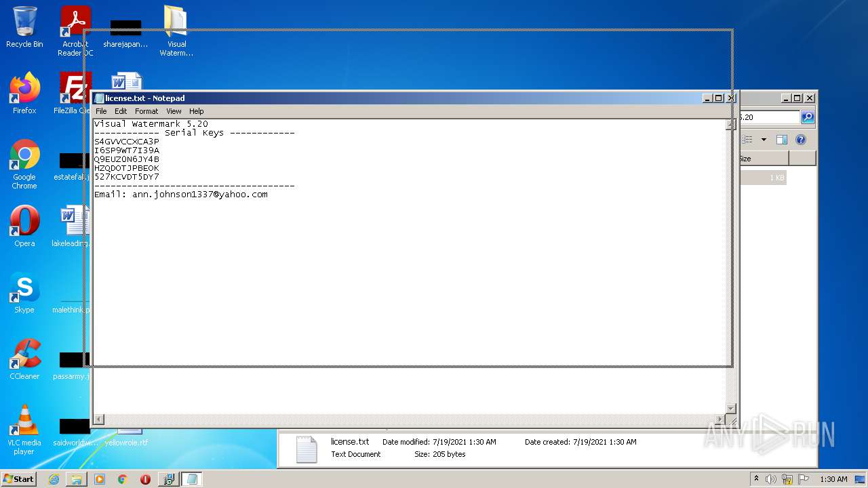Viewport: 868px width, 488px height.
Task: Open Opera from the taskbar
Action: click(x=145, y=479)
